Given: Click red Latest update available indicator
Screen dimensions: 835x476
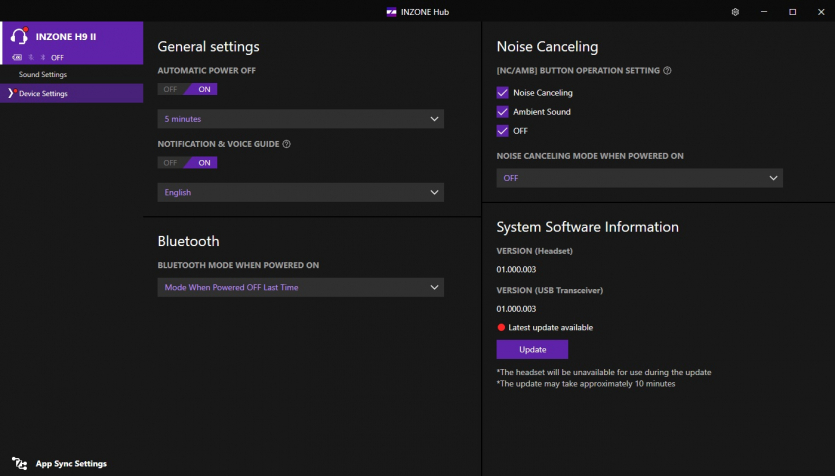Looking at the screenshot, I should coord(502,327).
